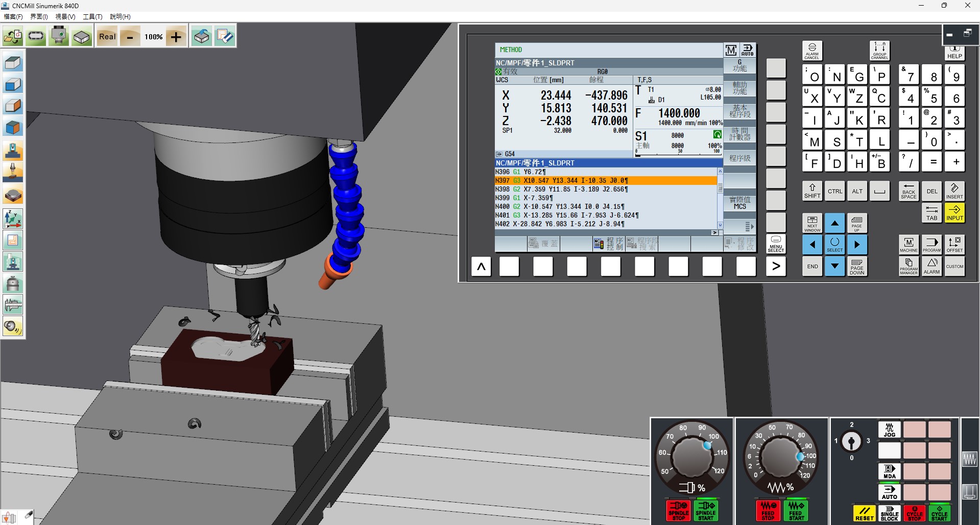The height and width of the screenshot is (525, 980).
Task: Click the GROUP CHANNEL key
Action: coord(879,51)
